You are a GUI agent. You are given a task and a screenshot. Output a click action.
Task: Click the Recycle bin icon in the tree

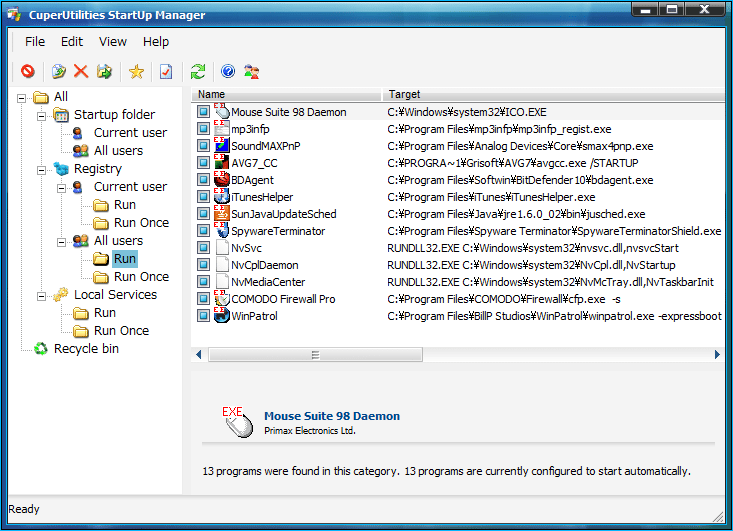point(41,349)
